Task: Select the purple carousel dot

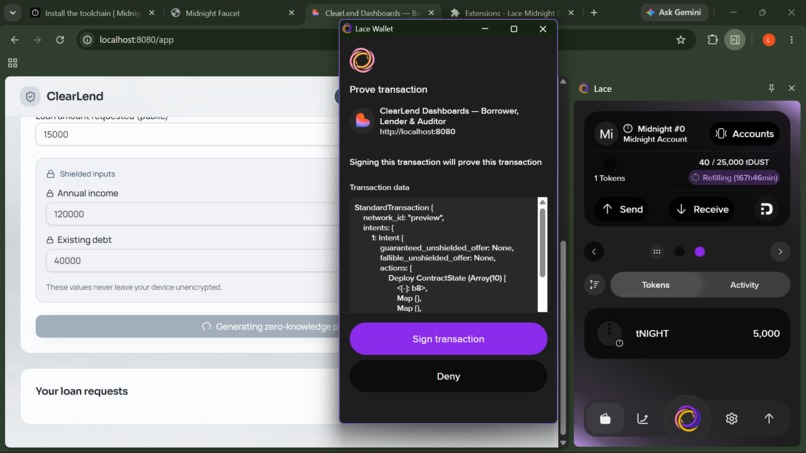Action: coord(700,251)
